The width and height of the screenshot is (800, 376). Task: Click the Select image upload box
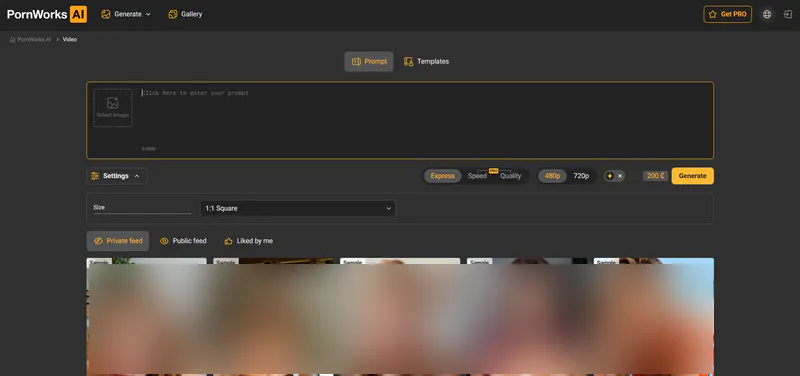113,108
